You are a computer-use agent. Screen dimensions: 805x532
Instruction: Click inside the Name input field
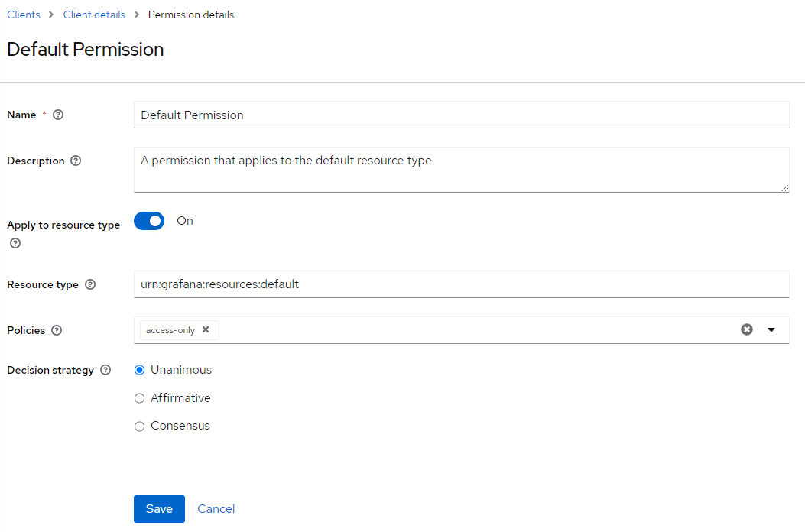[x=459, y=115]
